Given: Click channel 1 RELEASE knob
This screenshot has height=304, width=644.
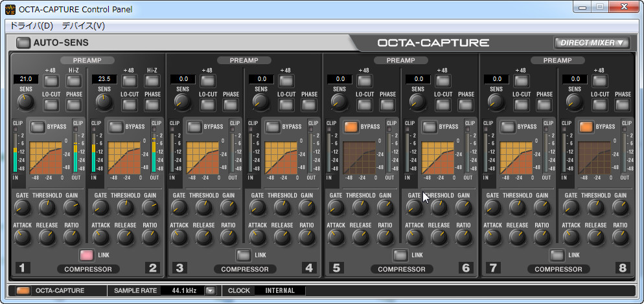Looking at the screenshot, I should pos(47,237).
